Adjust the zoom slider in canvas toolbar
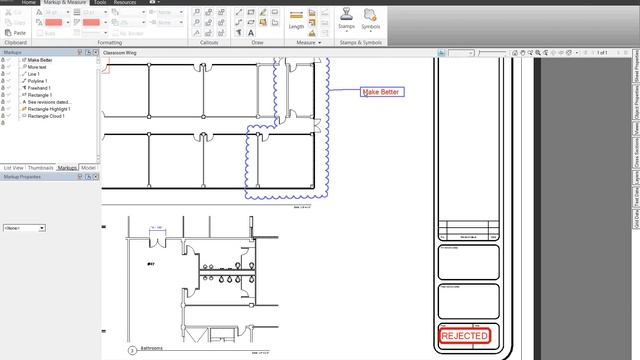 point(492,53)
